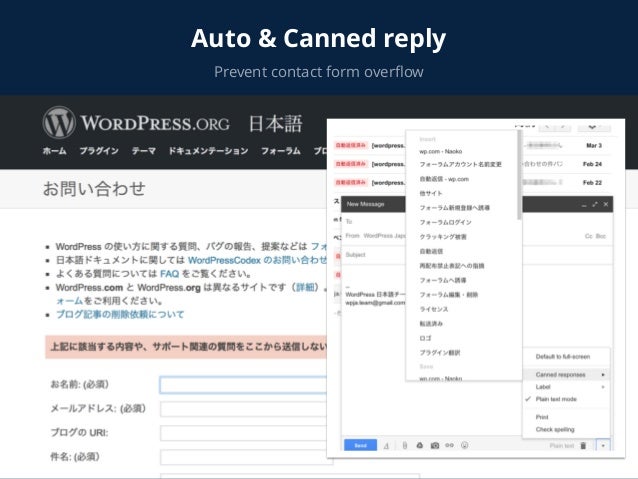This screenshot has height=479, width=638.
Task: Open the ホーム navigation tab
Action: pos(55,151)
